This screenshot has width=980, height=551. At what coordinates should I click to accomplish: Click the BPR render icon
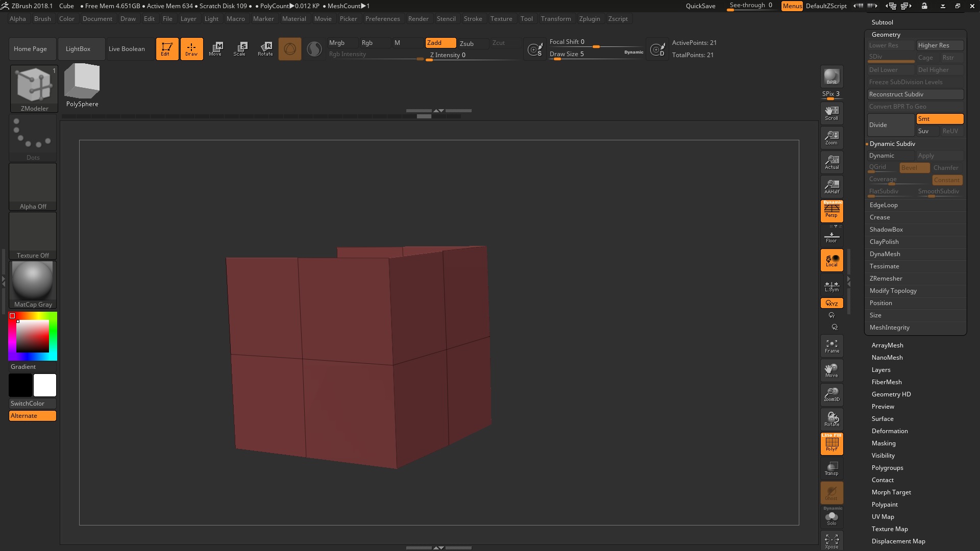click(x=832, y=77)
